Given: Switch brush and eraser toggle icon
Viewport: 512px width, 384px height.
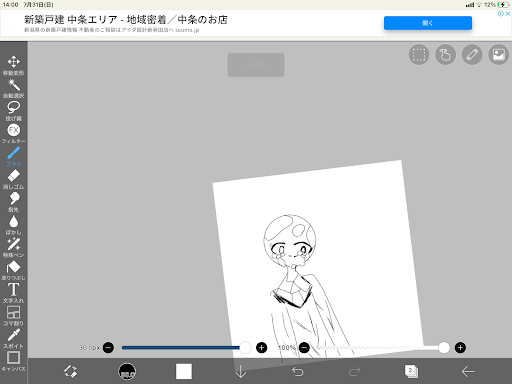Looking at the screenshot, I should click(70, 371).
